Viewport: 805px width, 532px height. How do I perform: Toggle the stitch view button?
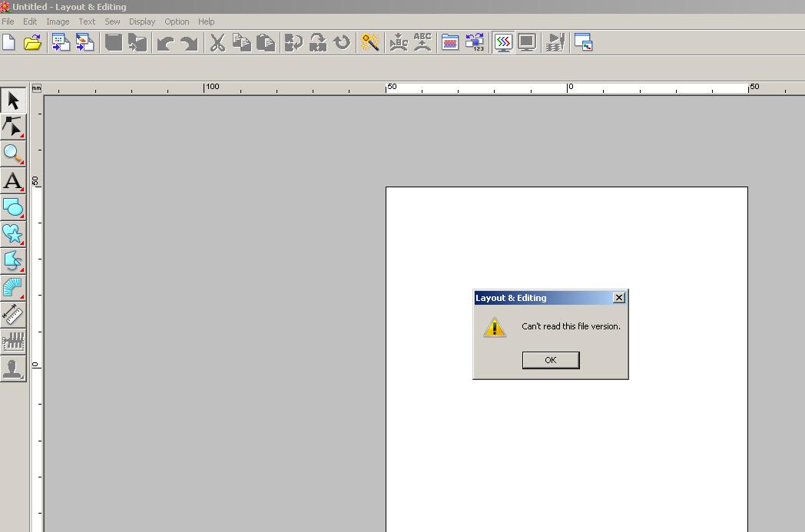tap(503, 43)
